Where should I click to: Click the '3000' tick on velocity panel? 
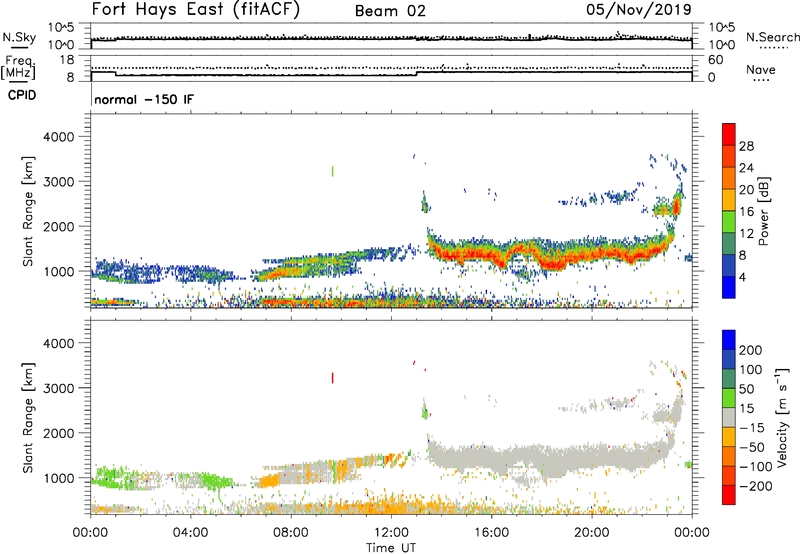(x=58, y=388)
